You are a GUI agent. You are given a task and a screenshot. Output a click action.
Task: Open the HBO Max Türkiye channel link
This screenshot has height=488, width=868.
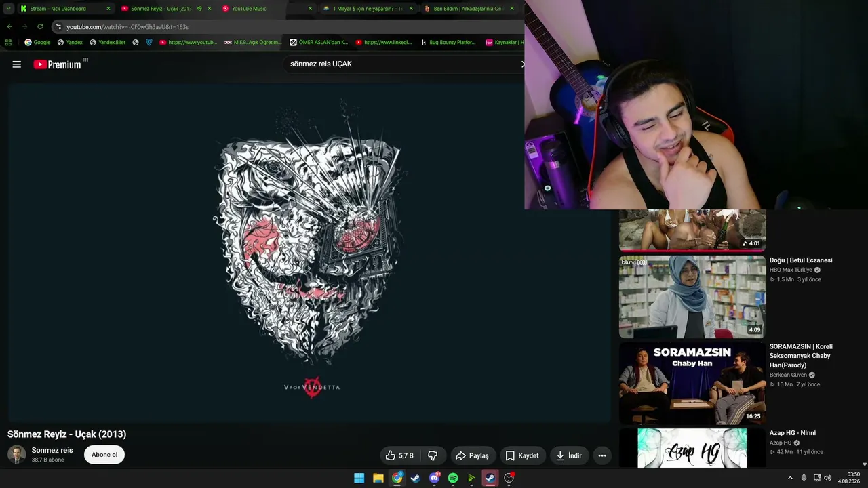pos(791,270)
